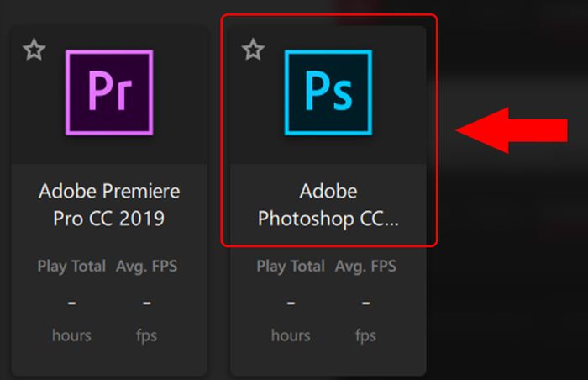Select the "hours" unit on Premiere card

[71, 335]
